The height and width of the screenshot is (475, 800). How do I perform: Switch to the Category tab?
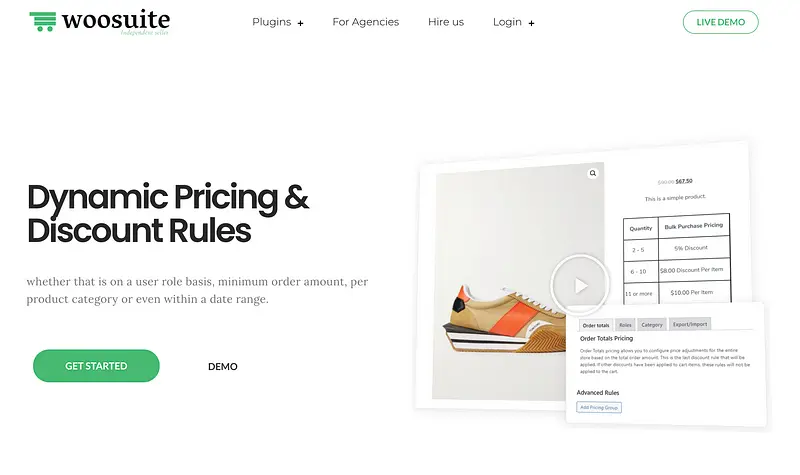[652, 324]
